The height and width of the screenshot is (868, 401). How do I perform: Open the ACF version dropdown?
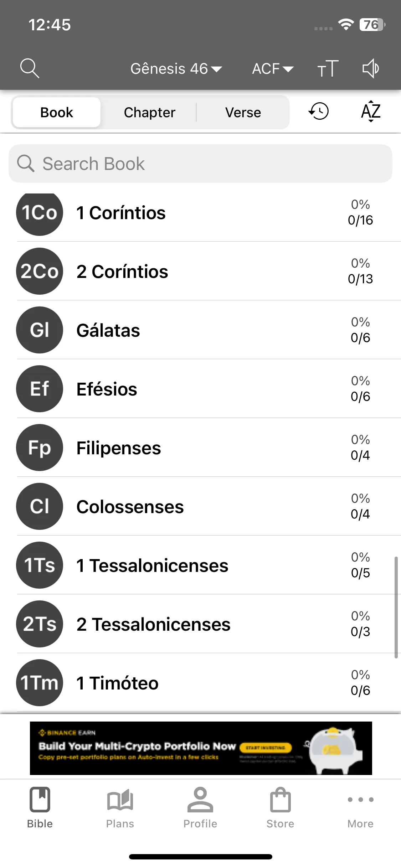coord(273,68)
